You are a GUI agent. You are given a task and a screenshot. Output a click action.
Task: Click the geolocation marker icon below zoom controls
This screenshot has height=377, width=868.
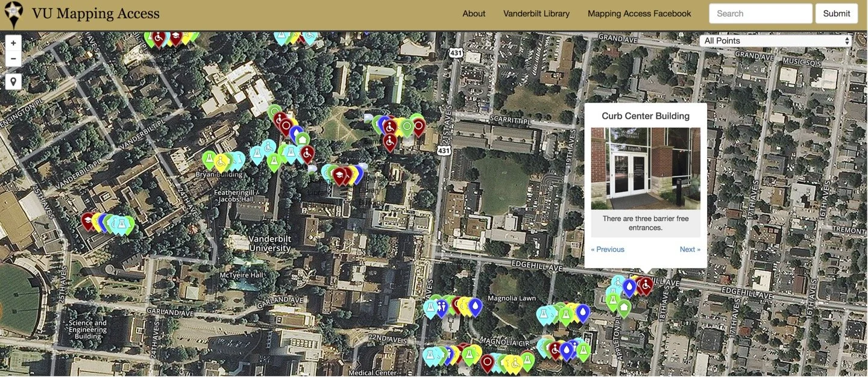pyautogui.click(x=13, y=81)
